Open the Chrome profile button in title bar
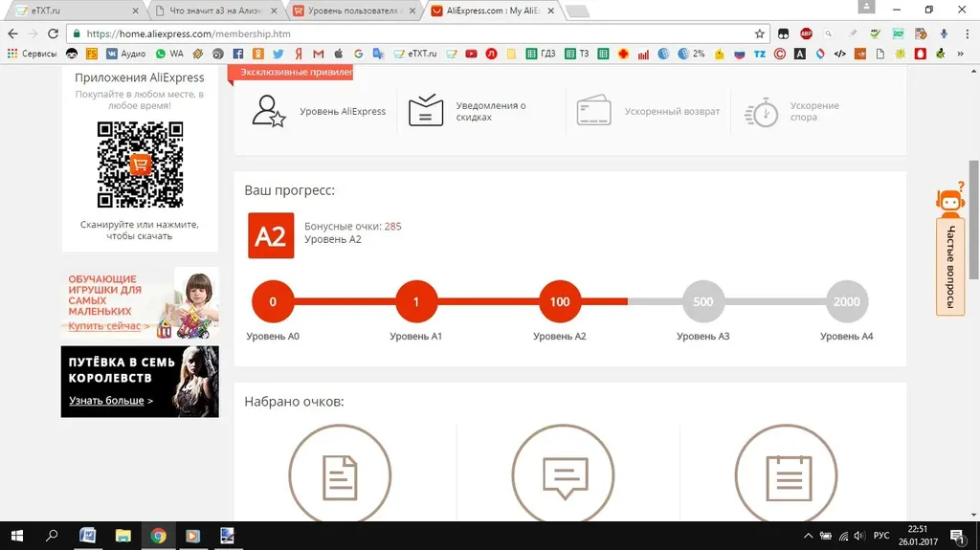 click(x=866, y=7)
